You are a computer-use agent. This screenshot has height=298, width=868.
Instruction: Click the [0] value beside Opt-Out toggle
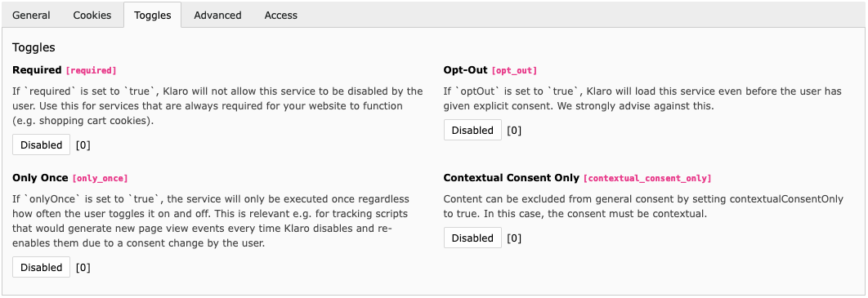[x=514, y=131]
